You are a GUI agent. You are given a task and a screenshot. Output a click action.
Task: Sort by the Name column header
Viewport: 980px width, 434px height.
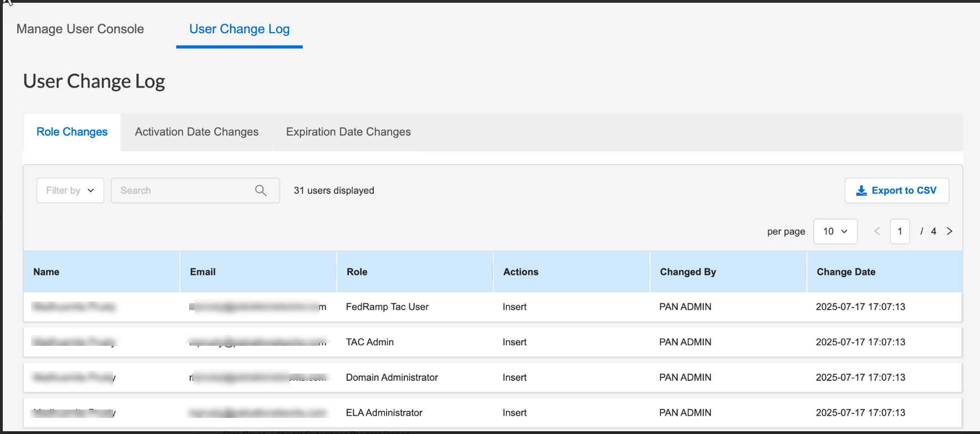click(47, 272)
